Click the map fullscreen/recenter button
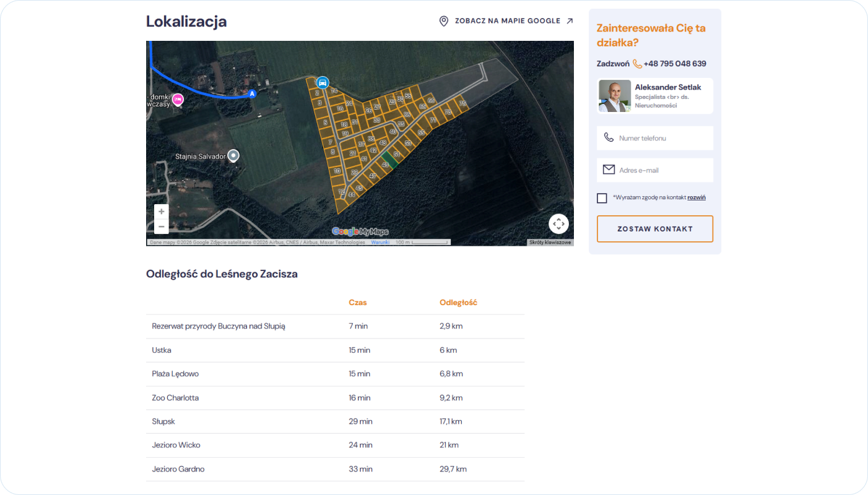868x495 pixels. click(x=558, y=224)
